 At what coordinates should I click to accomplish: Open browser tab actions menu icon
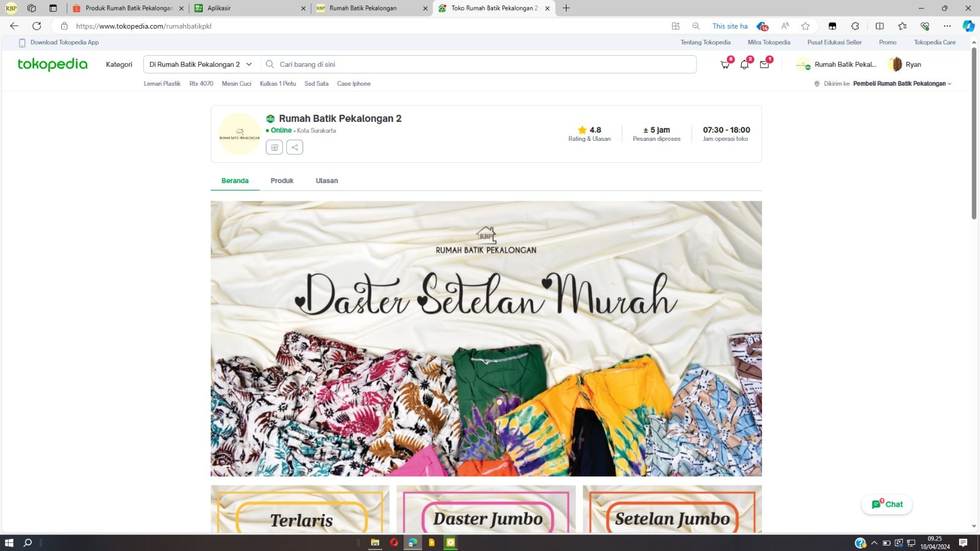coord(53,8)
